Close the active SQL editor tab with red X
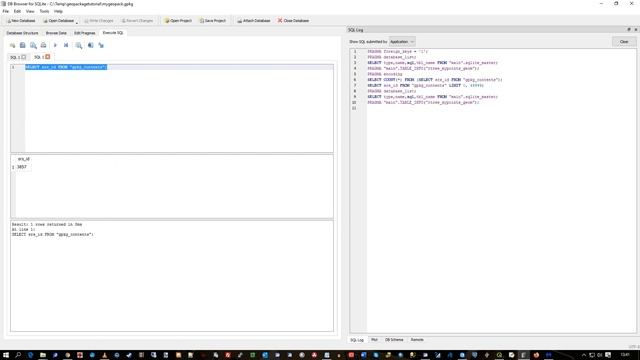Screen dimensions: 640x360 pos(47,57)
